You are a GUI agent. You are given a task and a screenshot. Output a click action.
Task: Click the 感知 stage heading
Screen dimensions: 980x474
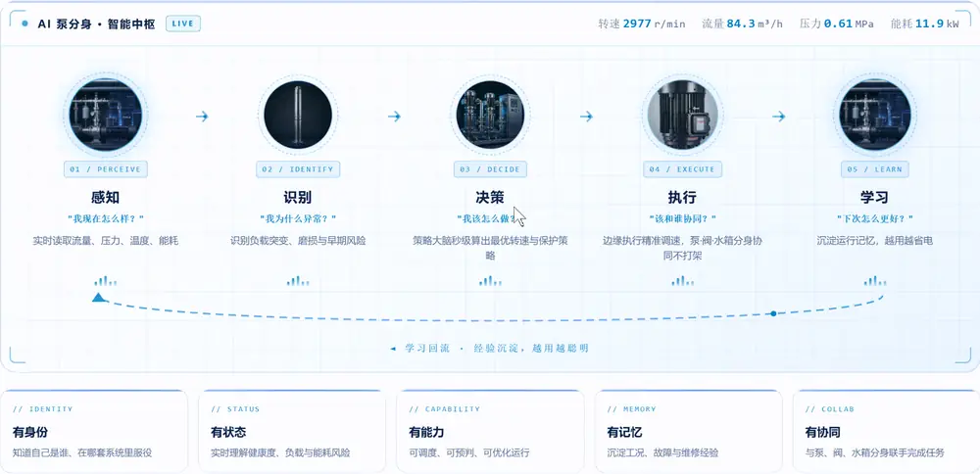coord(106,198)
